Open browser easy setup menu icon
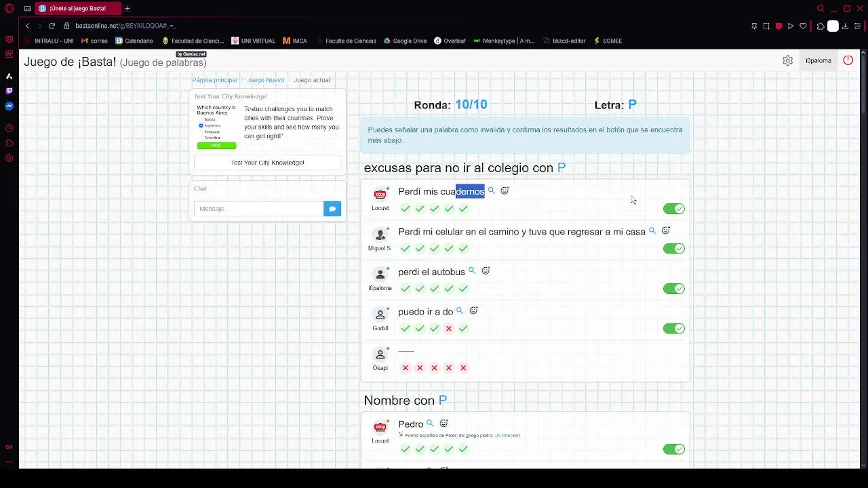The image size is (868, 488). point(857,26)
